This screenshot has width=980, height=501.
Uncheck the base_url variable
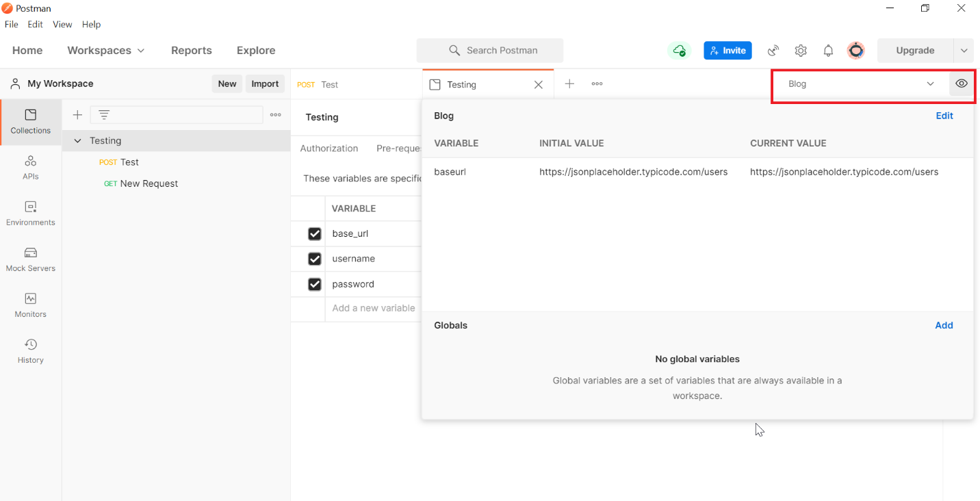click(314, 233)
